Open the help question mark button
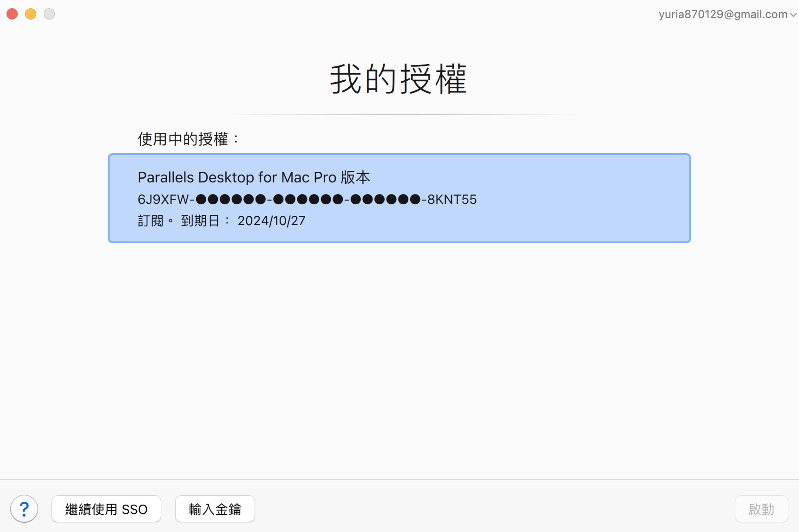Screen dimensions: 799x532 click(x=24, y=509)
